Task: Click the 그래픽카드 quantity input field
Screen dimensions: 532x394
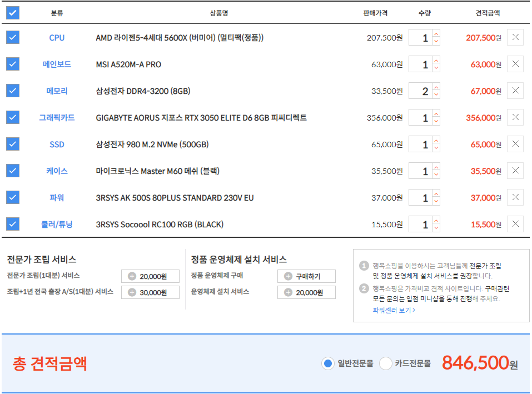Action: (420, 118)
